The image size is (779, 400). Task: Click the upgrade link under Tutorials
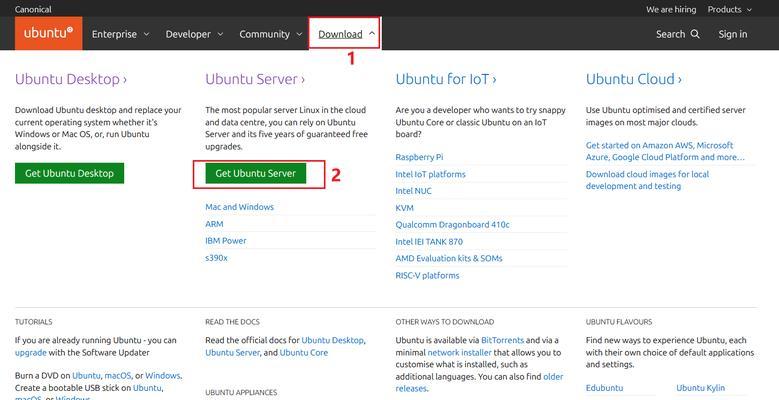click(x=31, y=353)
